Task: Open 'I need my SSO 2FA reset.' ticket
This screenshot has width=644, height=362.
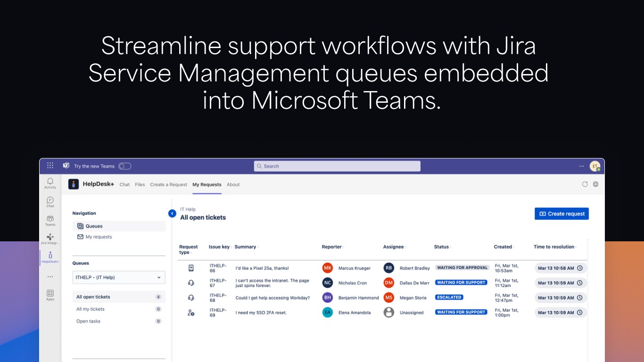Action: (x=261, y=313)
